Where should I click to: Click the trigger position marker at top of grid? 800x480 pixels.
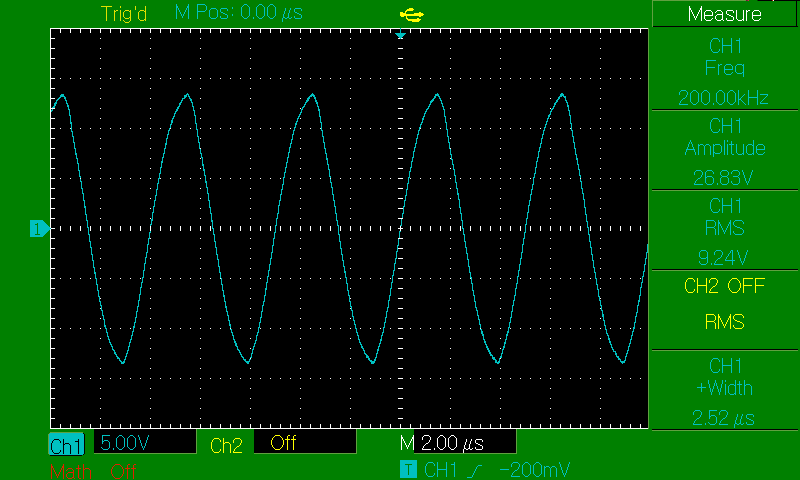click(400, 36)
